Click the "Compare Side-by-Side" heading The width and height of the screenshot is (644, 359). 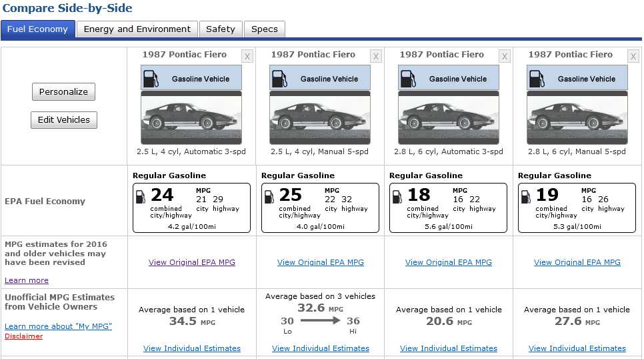(67, 8)
